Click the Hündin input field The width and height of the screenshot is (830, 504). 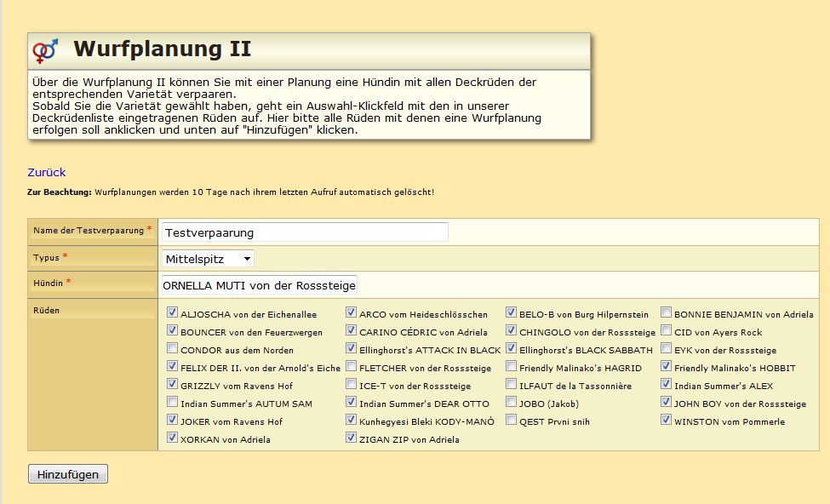260,285
